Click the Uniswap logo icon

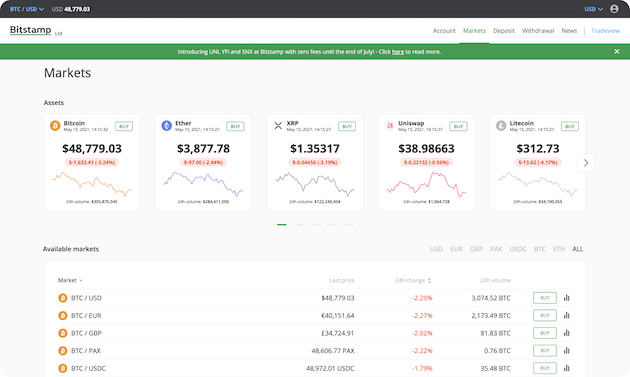tap(389, 126)
